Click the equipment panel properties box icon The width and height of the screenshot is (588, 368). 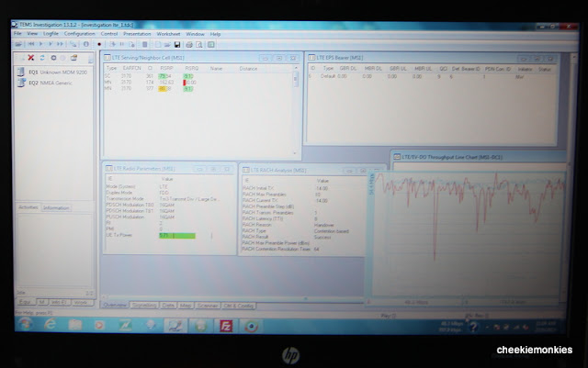(73, 58)
